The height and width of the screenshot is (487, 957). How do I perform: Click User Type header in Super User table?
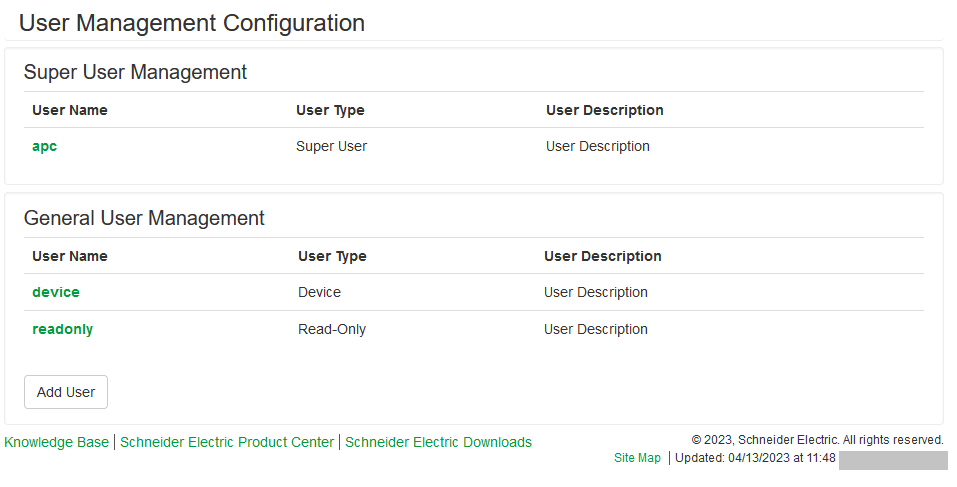[330, 110]
